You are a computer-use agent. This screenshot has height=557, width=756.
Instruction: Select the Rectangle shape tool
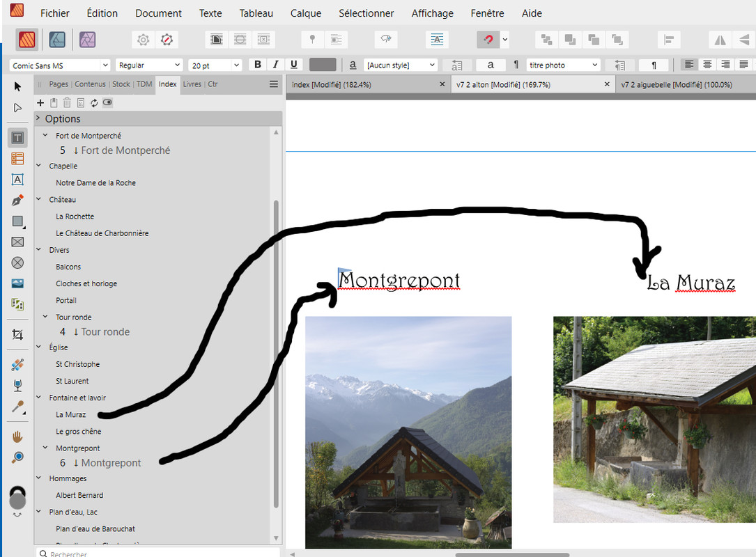click(17, 221)
